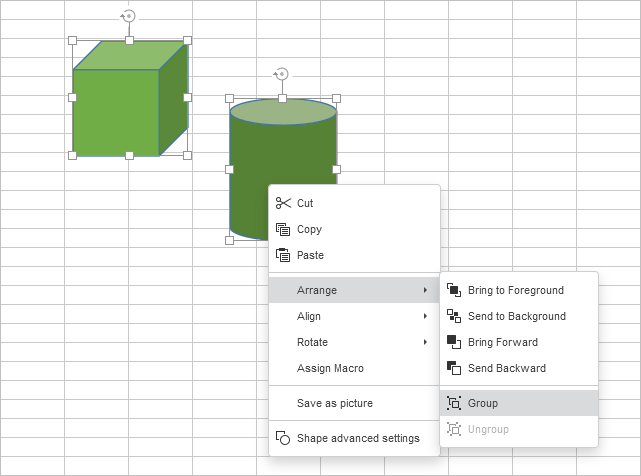Click the Bring Forward icon

[454, 342]
